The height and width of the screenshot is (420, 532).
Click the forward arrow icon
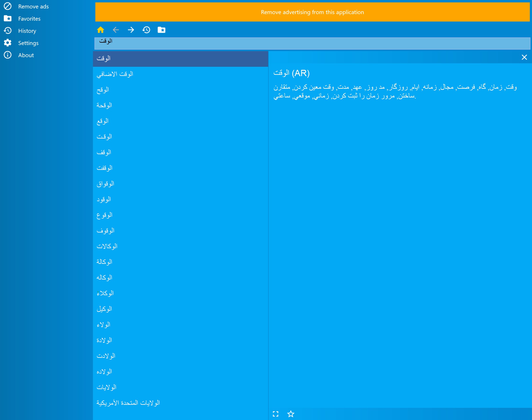click(x=131, y=30)
